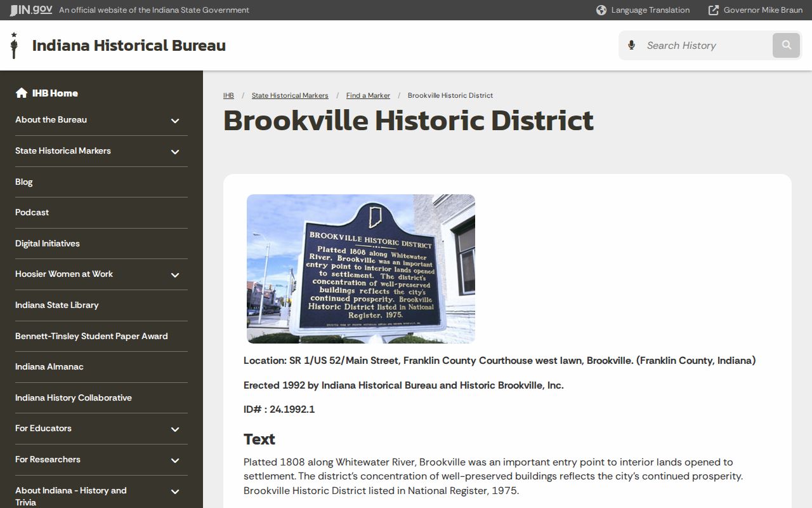Click the Text section heading

259,439
